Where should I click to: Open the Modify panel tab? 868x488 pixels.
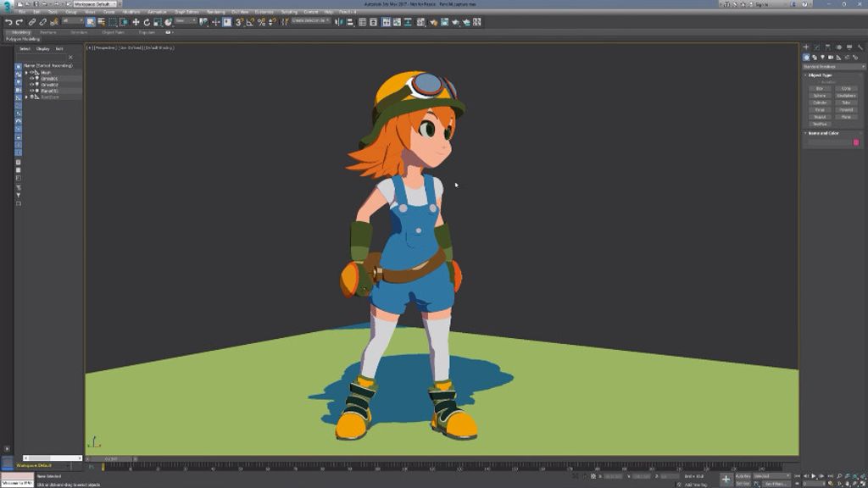click(816, 47)
